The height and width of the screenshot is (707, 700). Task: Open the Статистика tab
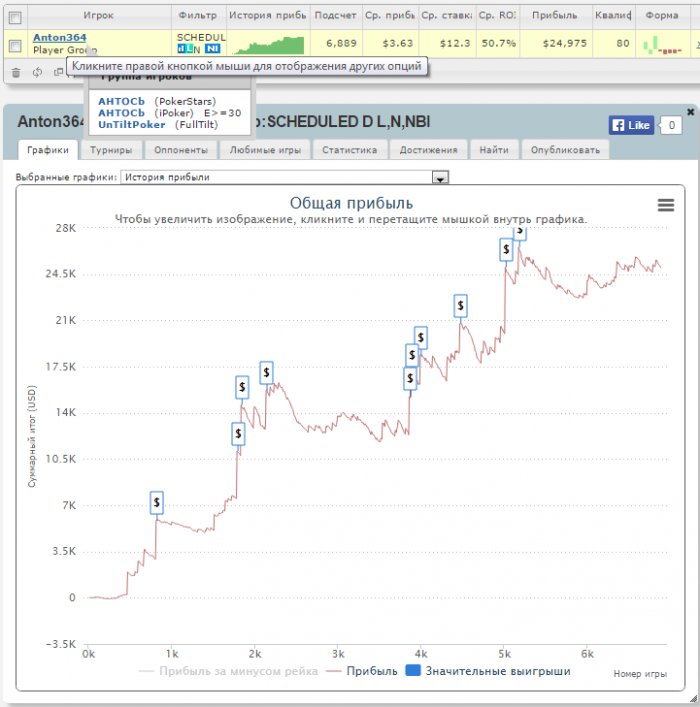350,150
